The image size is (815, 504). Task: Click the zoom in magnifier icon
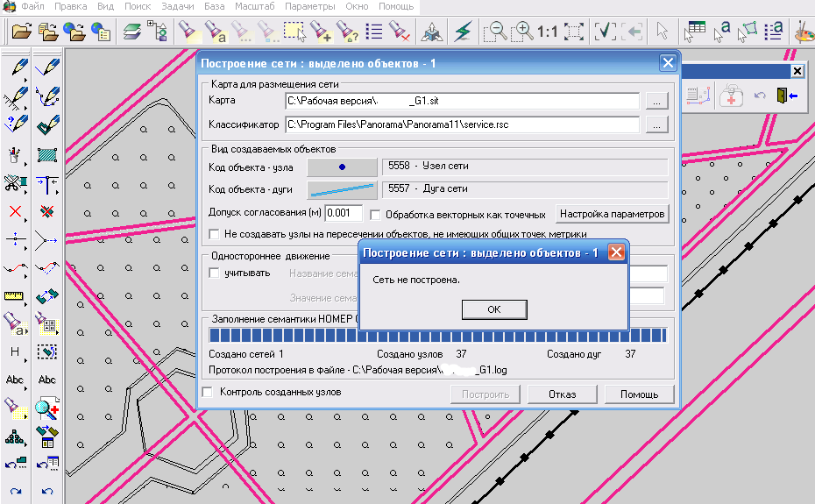(522, 32)
